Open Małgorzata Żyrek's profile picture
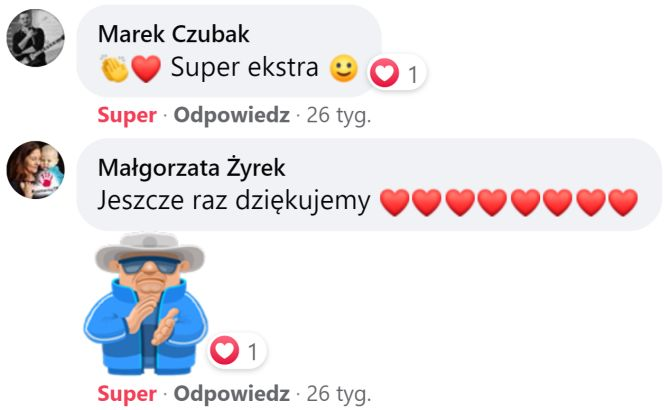This screenshot has height=410, width=670. point(35,170)
